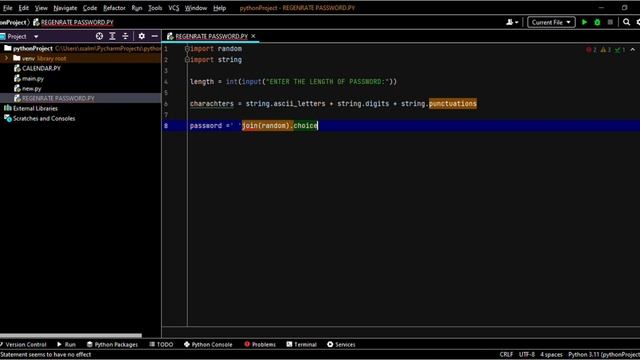Open the Window menu
Image resolution: width=640 pixels, height=360 pixels.
196,8
